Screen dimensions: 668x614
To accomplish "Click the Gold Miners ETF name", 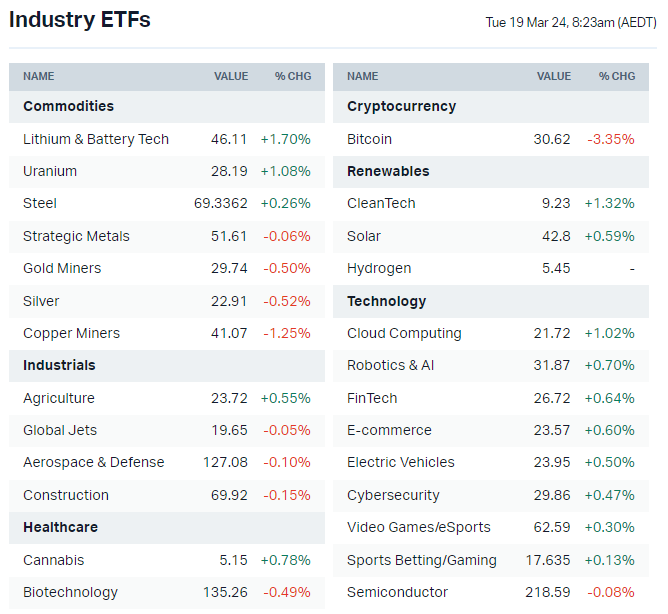I will pos(62,268).
